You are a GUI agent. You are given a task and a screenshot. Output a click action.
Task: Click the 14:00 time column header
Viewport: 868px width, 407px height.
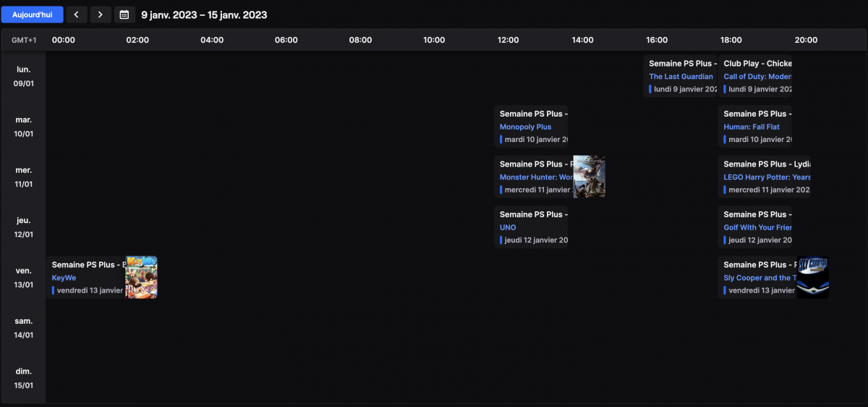[x=582, y=40]
